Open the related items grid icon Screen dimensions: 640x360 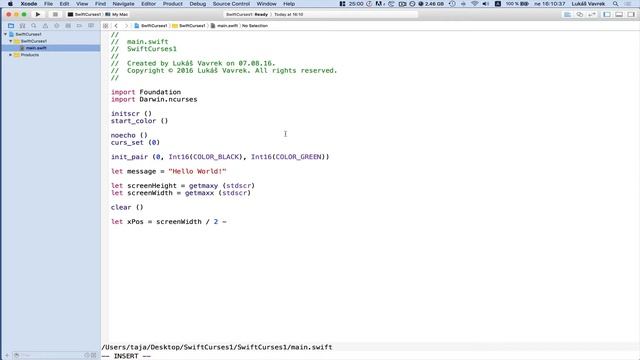click(106, 26)
